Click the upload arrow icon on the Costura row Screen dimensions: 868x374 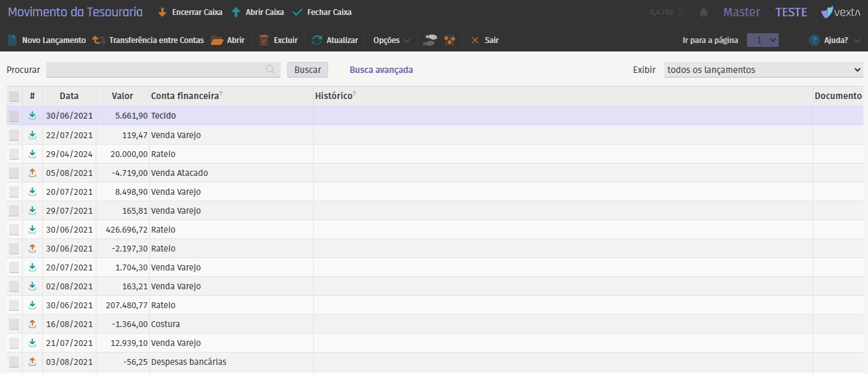pos(33,324)
